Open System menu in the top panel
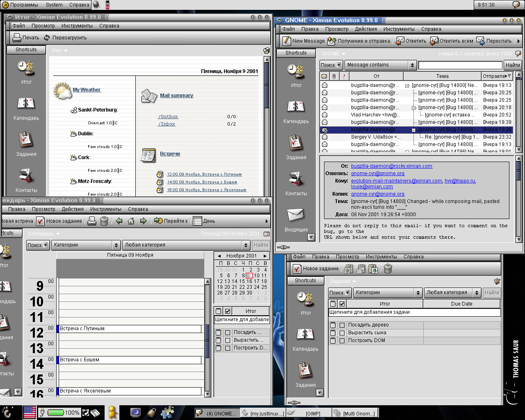The height and width of the screenshot is (420, 525). pyautogui.click(x=54, y=5)
